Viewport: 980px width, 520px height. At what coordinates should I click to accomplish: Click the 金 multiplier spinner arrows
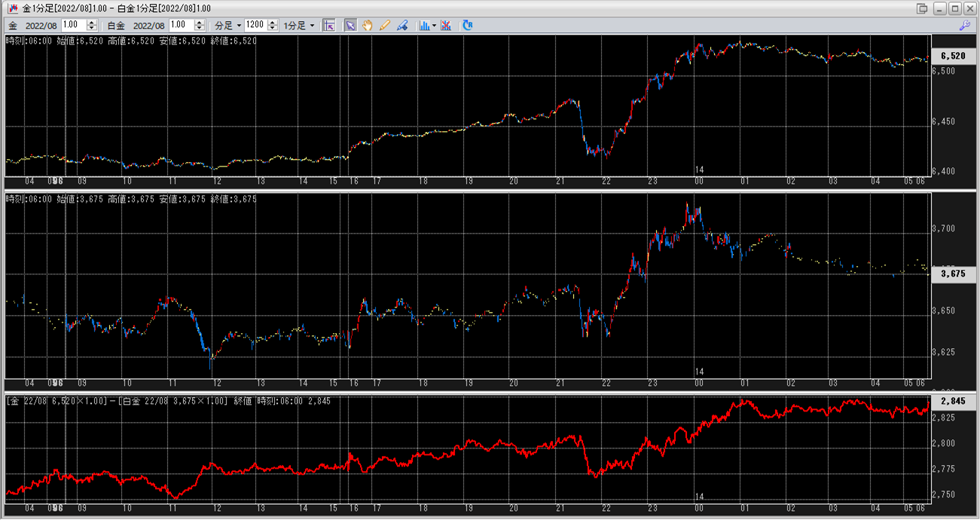pyautogui.click(x=92, y=25)
